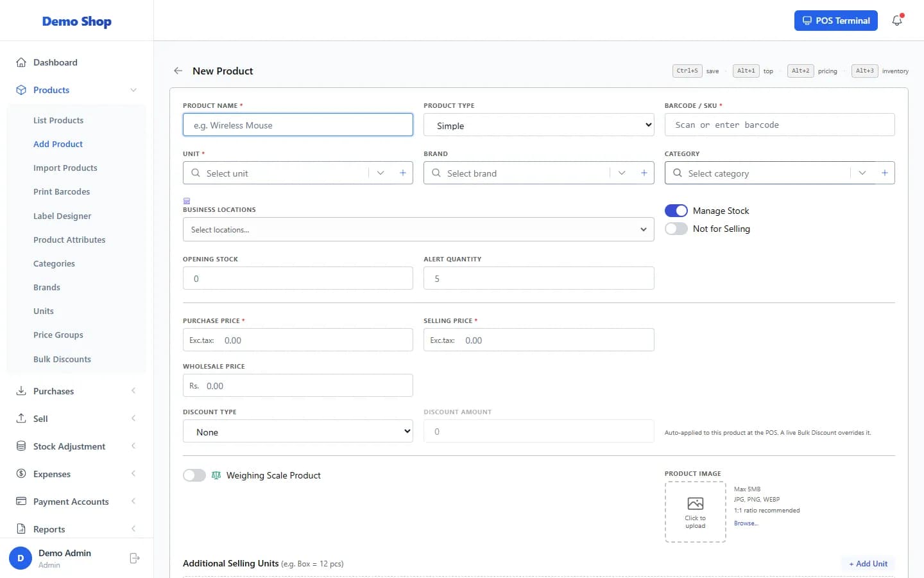Click the Sell upload icon

coord(21,419)
